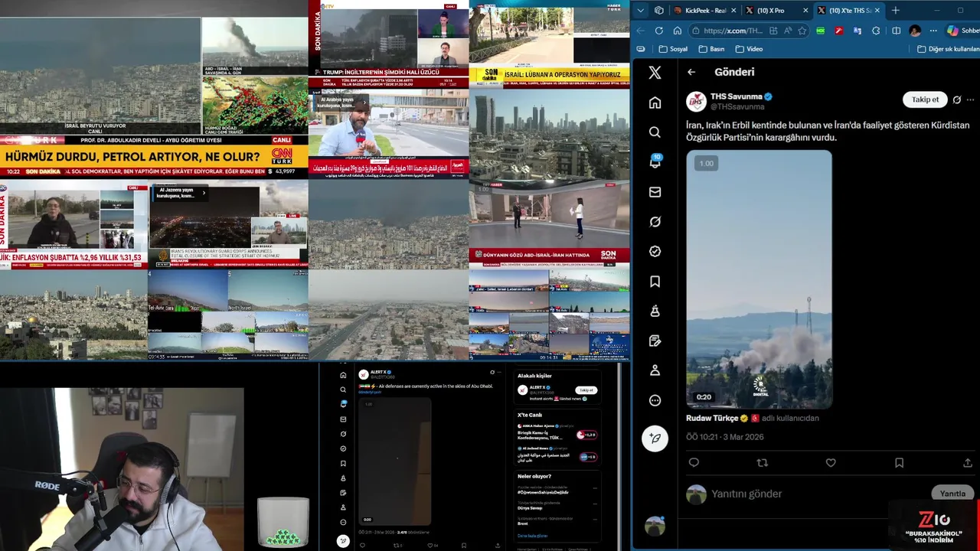980x551 pixels.
Task: Open ÖÖ 10:21 · 3 Mar 2026 timestamp
Action: [x=724, y=437]
